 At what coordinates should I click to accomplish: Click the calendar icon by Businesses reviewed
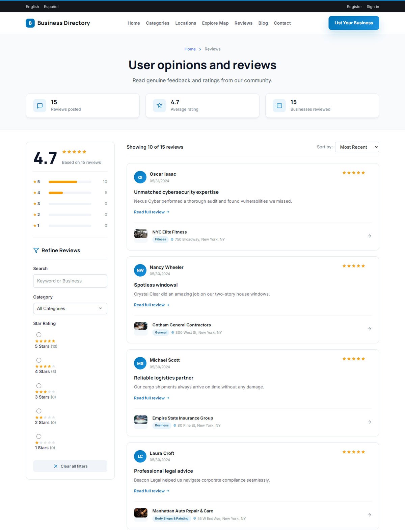tap(279, 106)
